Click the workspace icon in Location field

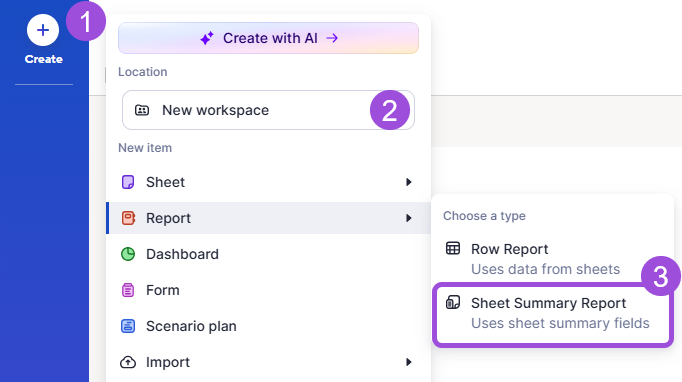(142, 110)
